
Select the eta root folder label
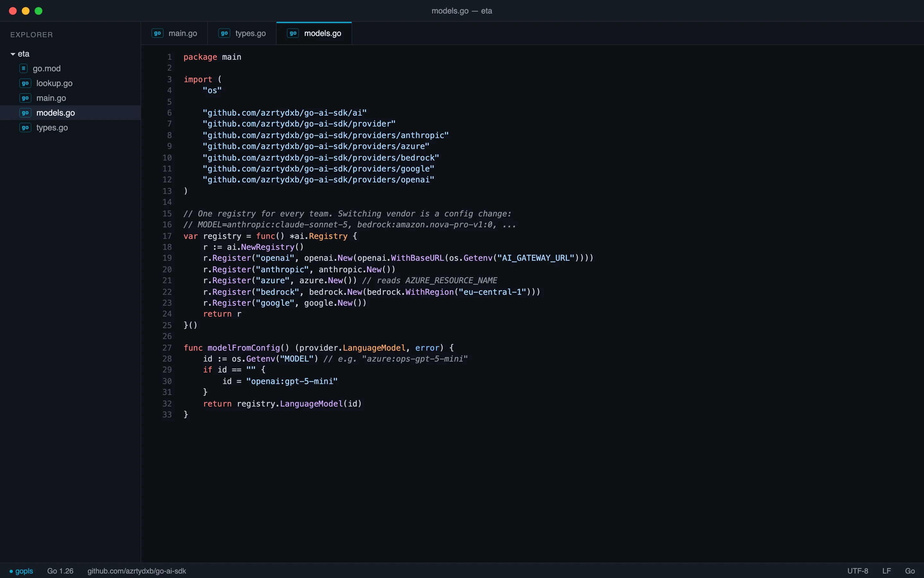coord(24,54)
